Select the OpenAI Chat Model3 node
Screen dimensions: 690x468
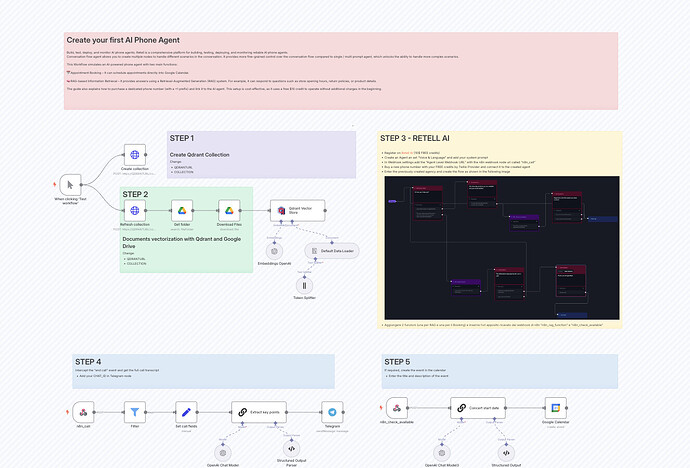(442, 453)
